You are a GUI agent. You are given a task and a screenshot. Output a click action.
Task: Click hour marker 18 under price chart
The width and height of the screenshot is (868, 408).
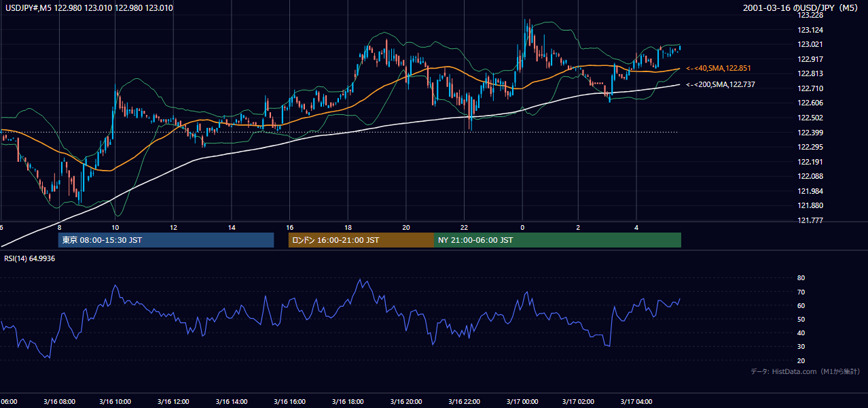click(x=348, y=227)
